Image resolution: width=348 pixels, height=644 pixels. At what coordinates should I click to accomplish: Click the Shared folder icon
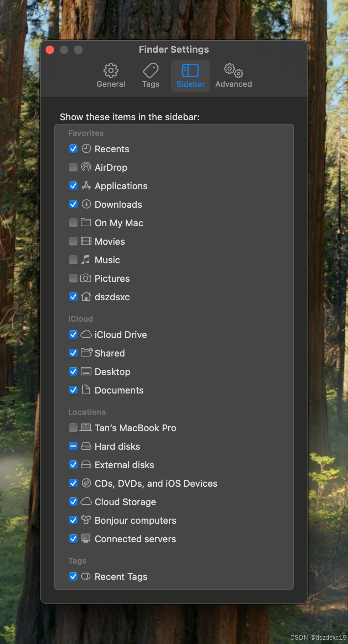point(86,352)
